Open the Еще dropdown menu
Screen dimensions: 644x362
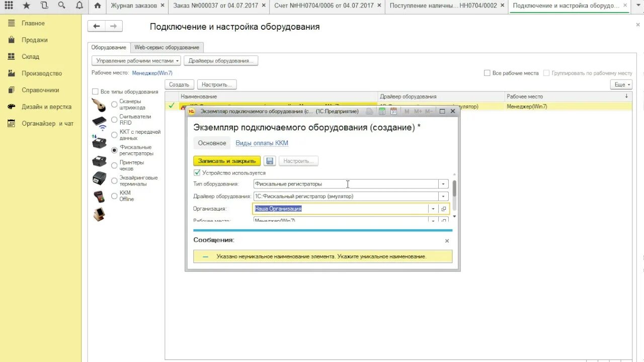pyautogui.click(x=621, y=84)
